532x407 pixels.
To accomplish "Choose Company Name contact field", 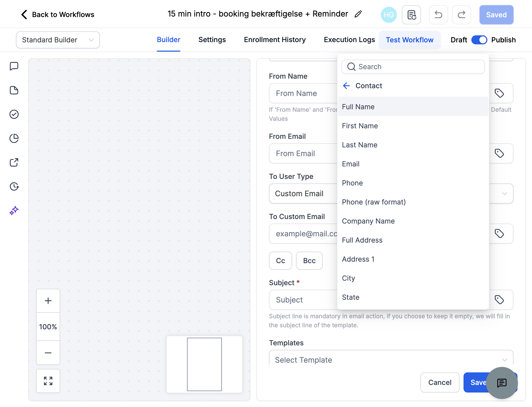I will (x=413, y=221).
